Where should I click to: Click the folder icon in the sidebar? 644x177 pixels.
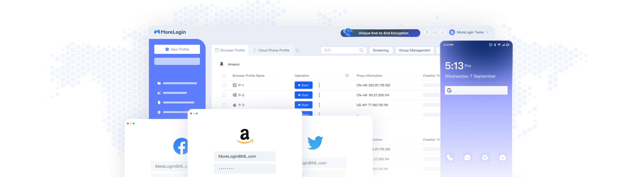[x=159, y=83]
